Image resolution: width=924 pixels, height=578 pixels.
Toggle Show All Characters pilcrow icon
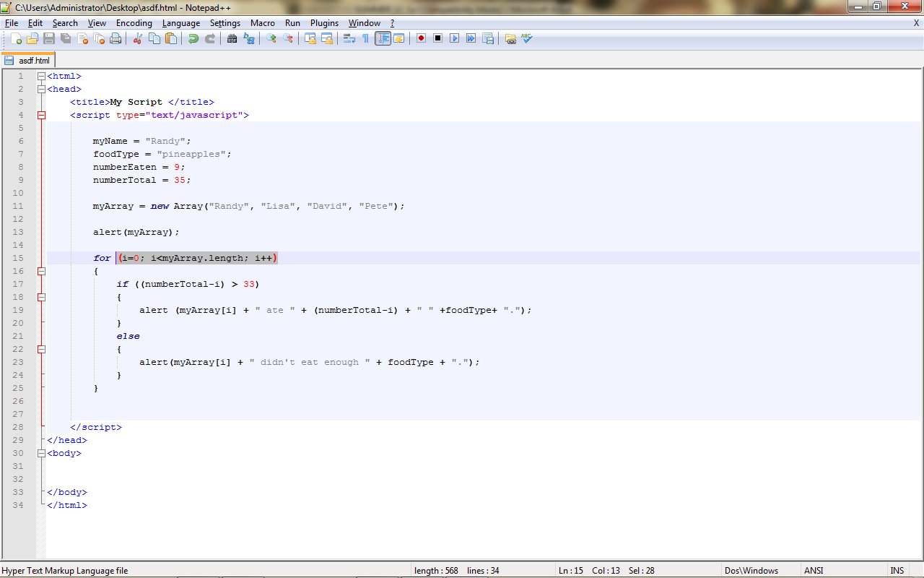(x=365, y=38)
